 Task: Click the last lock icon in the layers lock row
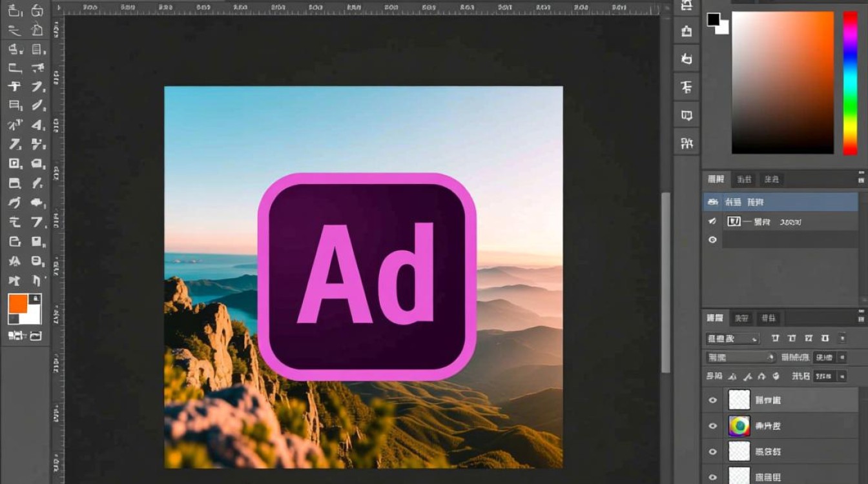[x=776, y=376]
